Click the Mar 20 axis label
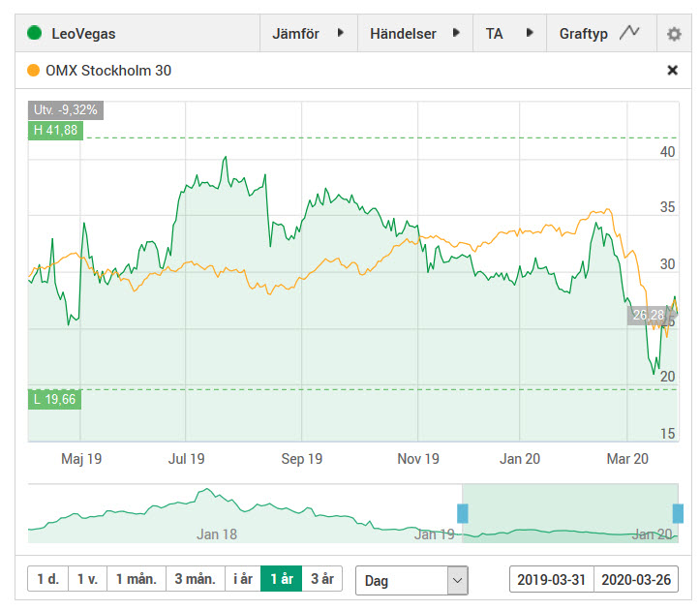Screen dimensions: 700x610 pos(627,459)
